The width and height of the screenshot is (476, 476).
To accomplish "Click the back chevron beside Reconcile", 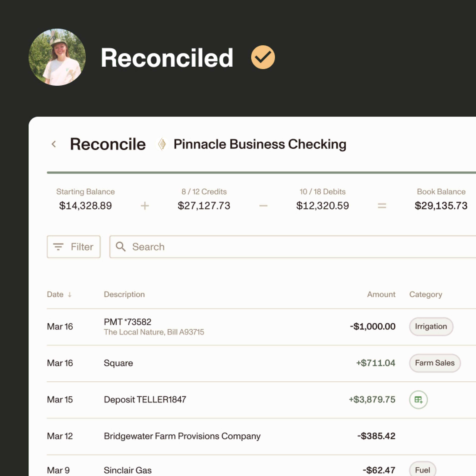I will point(54,144).
